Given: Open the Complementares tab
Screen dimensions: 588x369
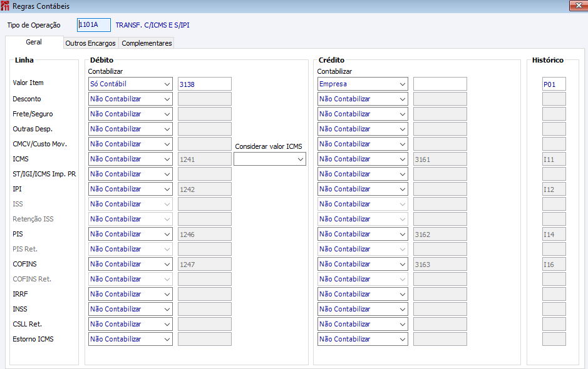Looking at the screenshot, I should 147,43.
